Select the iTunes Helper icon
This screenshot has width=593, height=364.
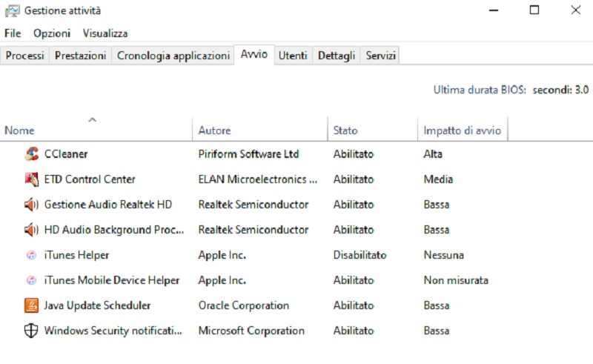click(x=31, y=255)
